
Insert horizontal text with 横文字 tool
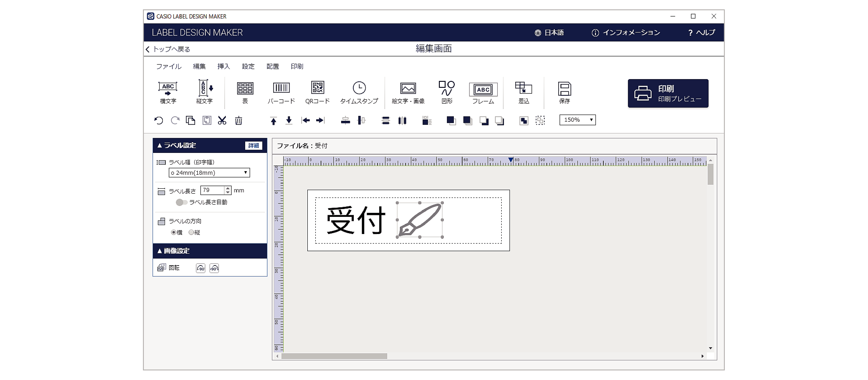point(168,92)
